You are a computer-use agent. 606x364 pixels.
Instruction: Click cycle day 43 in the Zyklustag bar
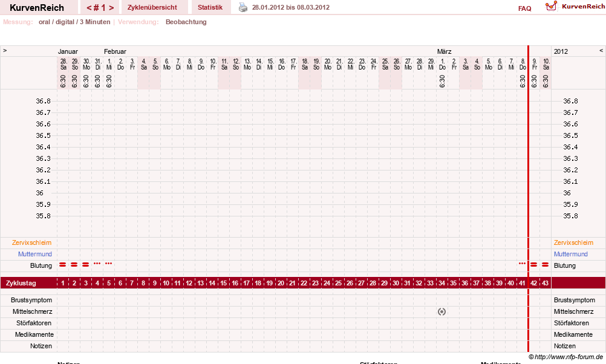546,283
